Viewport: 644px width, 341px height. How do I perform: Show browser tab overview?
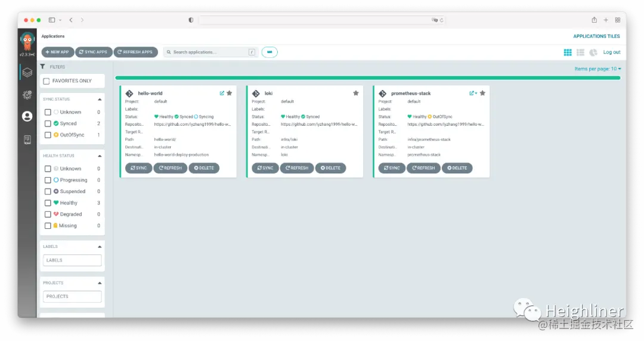[x=618, y=20]
